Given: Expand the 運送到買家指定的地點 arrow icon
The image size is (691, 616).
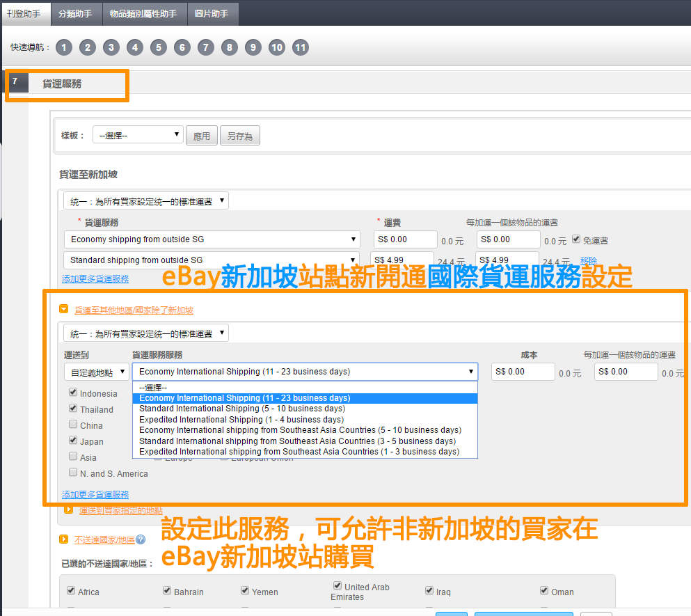Looking at the screenshot, I should click(x=68, y=510).
